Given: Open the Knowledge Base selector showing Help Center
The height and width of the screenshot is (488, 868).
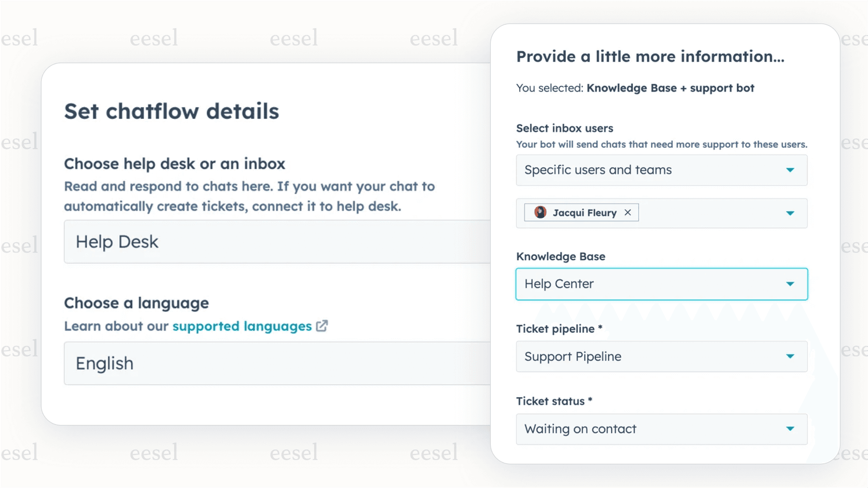Looking at the screenshot, I should 661,284.
